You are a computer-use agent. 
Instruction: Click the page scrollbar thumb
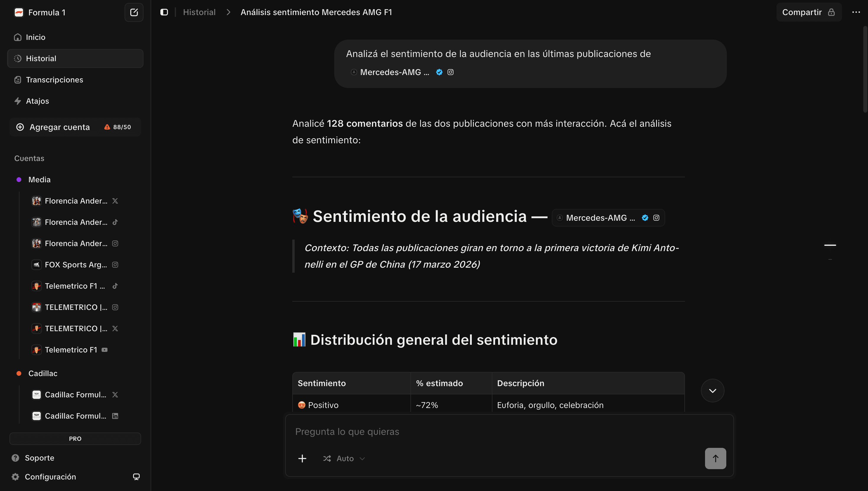[x=865, y=69]
